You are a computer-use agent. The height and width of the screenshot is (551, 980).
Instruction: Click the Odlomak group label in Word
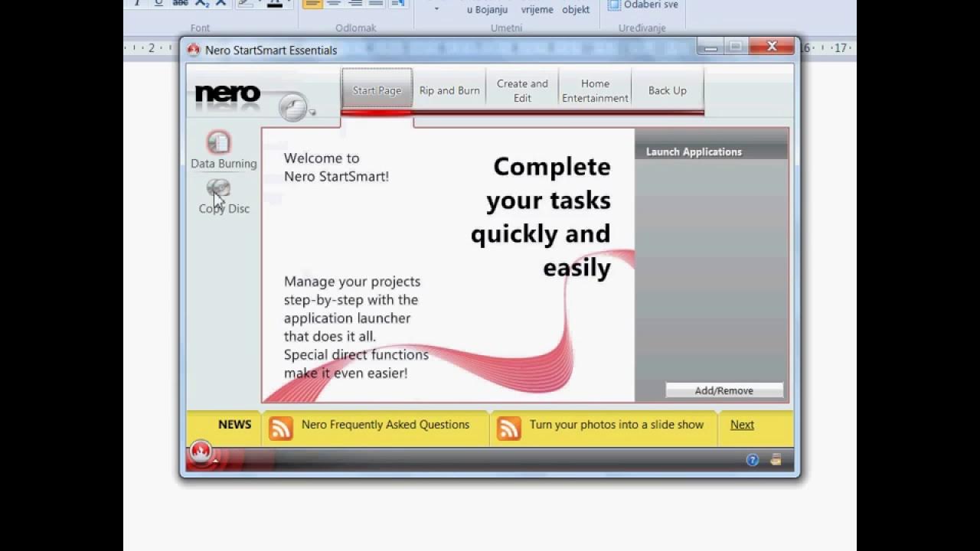click(x=354, y=28)
